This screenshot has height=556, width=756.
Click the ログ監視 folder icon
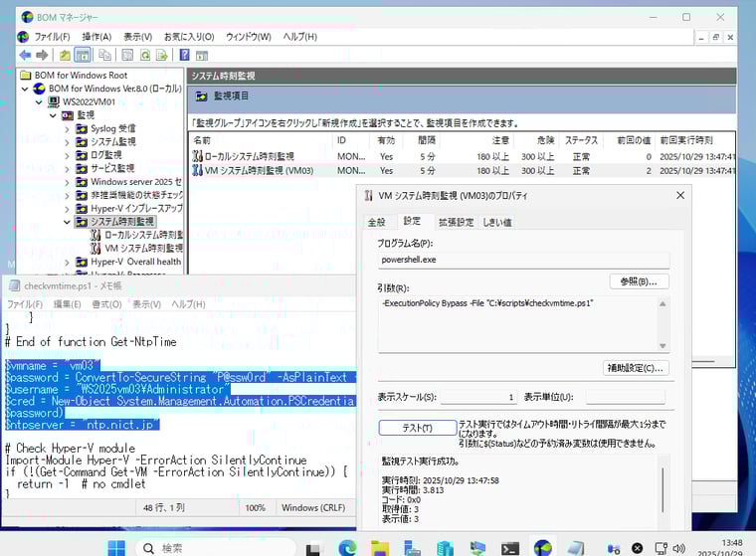pyautogui.click(x=82, y=155)
